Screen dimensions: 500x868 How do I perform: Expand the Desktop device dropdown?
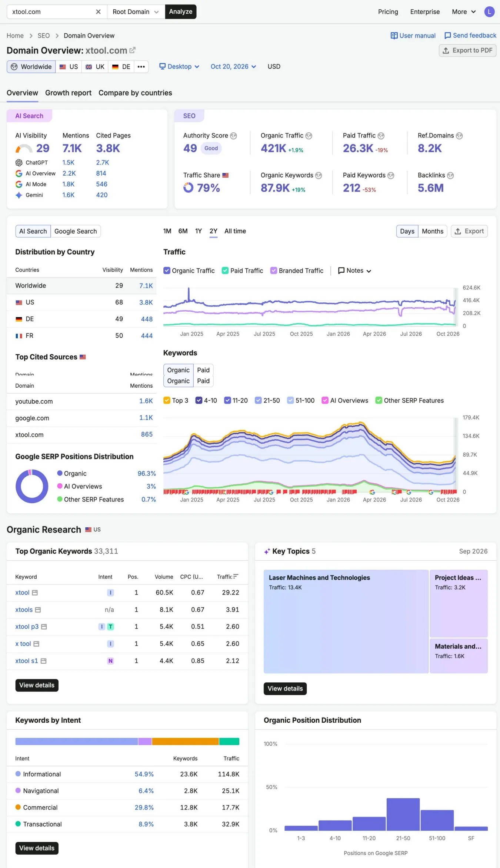click(179, 67)
